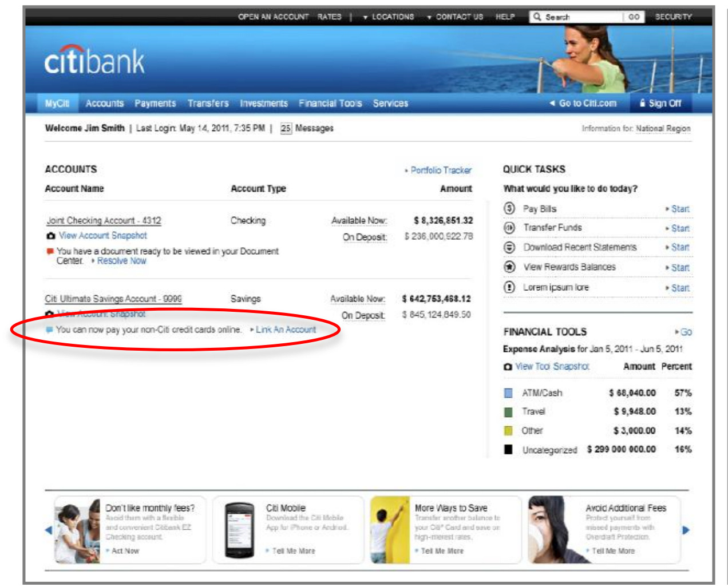Viewport: 728px width, 587px height.
Task: Click Link An Account
Action: (x=283, y=330)
